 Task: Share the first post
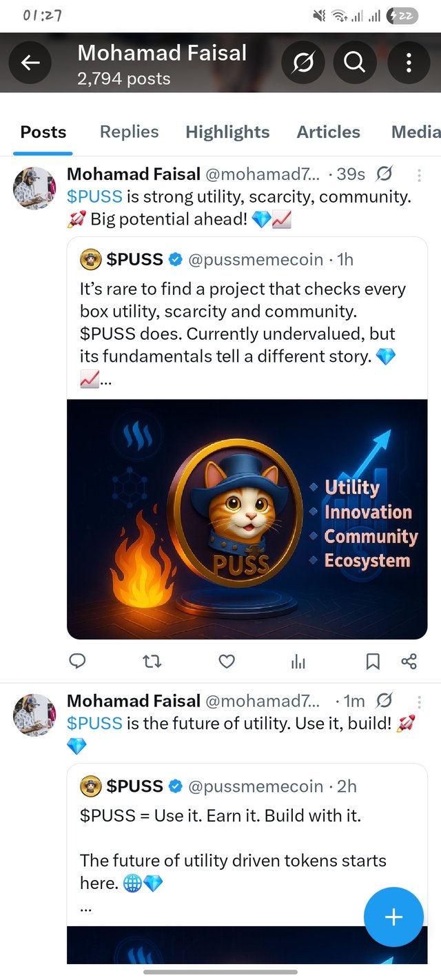click(409, 662)
